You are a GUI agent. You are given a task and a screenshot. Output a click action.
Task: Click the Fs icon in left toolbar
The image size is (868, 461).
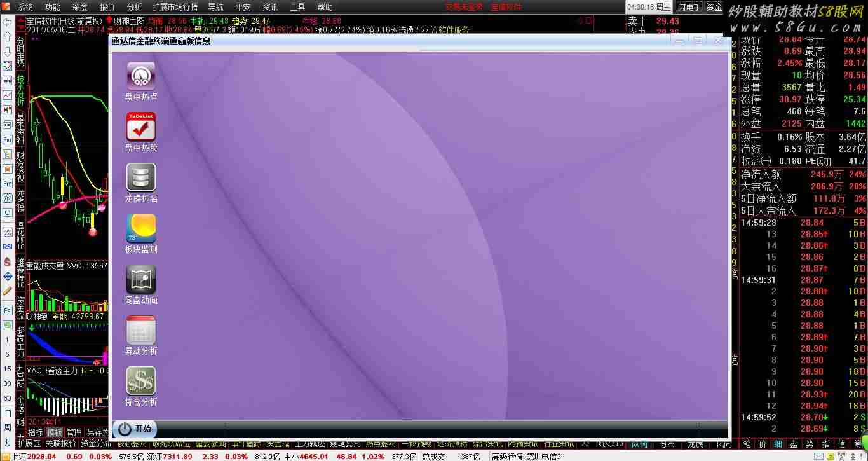point(8,310)
